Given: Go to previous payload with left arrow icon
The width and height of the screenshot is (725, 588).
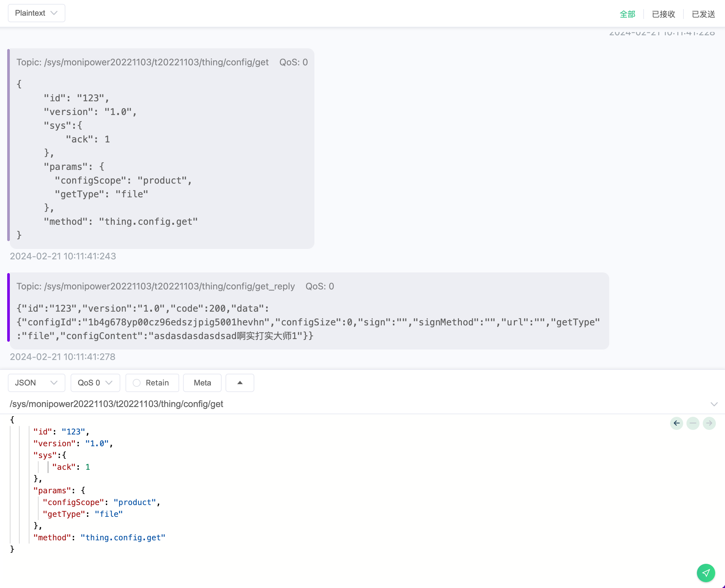Looking at the screenshot, I should (x=677, y=423).
